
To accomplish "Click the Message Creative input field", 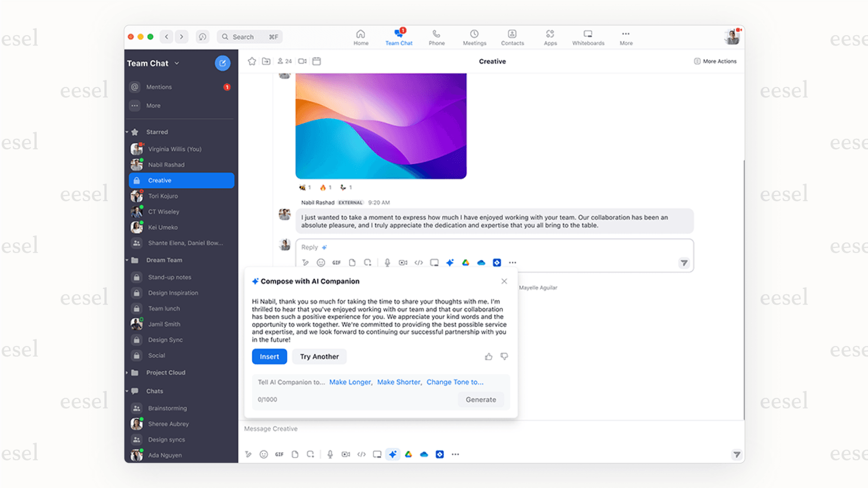I will coord(362,429).
